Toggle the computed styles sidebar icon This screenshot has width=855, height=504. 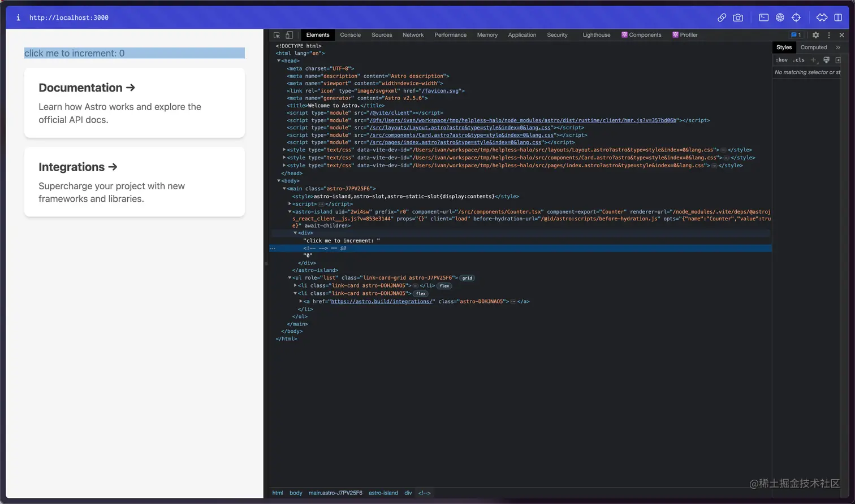click(838, 60)
